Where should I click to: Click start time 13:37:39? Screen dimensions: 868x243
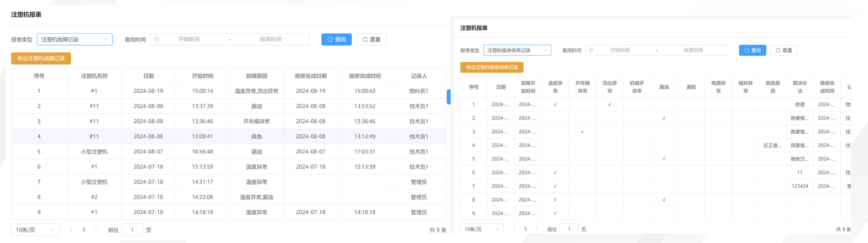(x=202, y=106)
